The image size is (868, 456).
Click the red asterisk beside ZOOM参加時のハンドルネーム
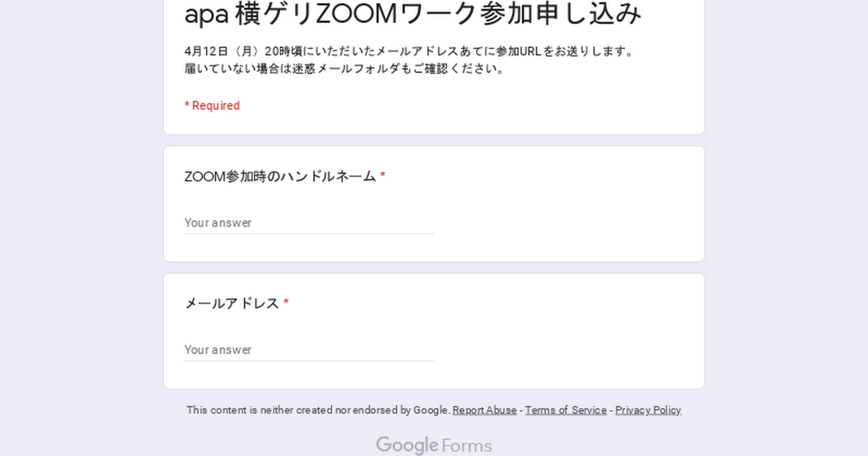tap(383, 177)
